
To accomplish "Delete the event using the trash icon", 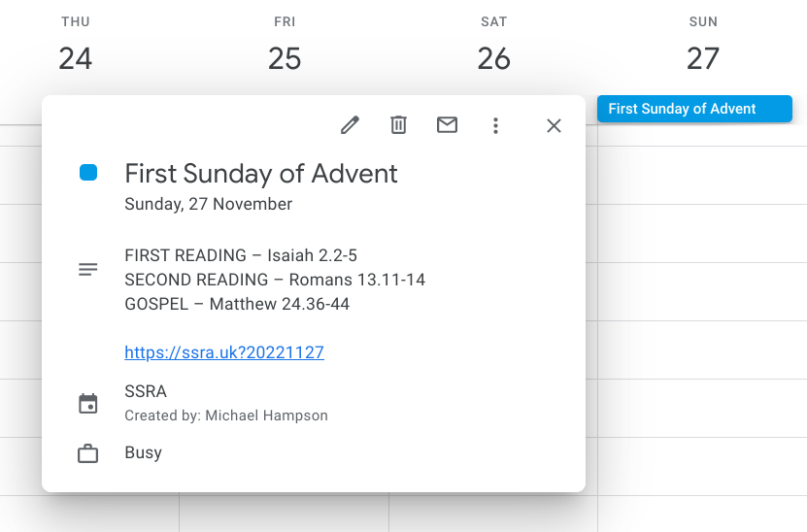I will 398,125.
